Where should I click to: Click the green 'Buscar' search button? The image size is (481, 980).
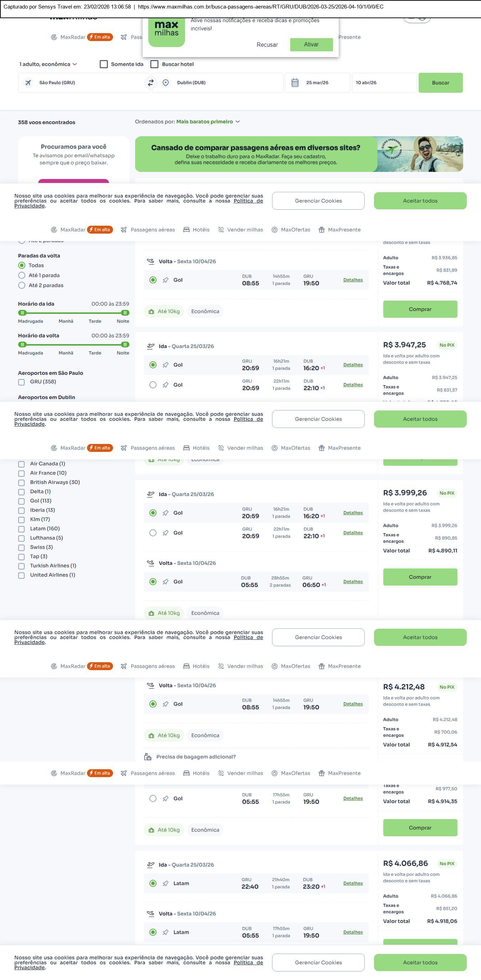click(x=440, y=82)
